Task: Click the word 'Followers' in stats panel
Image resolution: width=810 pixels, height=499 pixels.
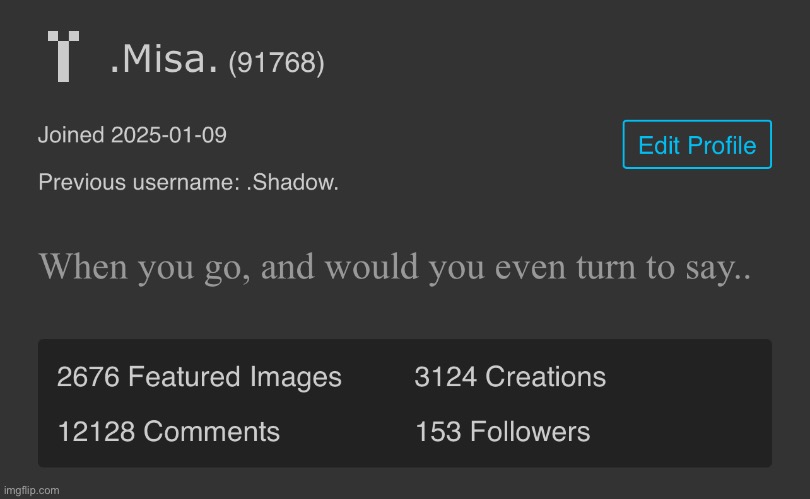Action: point(530,431)
